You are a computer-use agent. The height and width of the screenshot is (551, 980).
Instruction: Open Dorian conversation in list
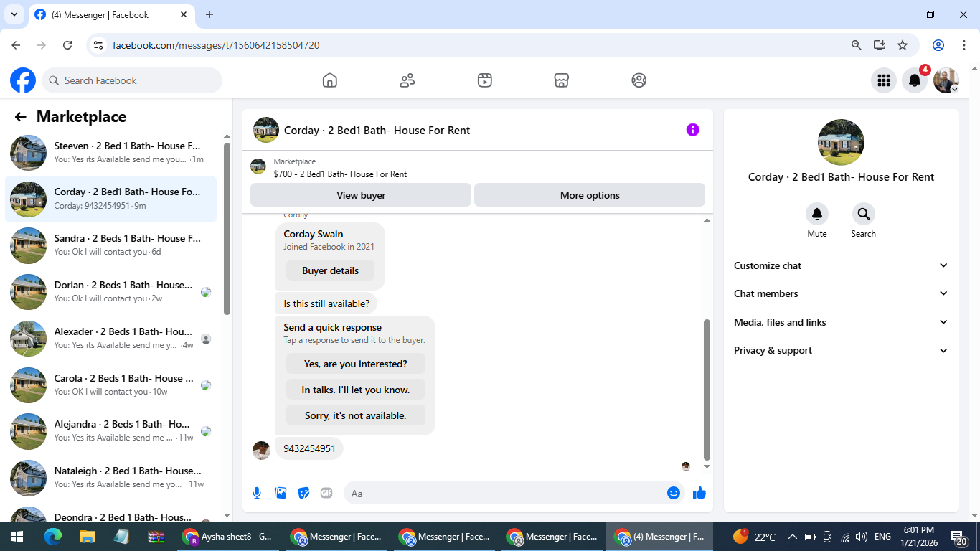click(x=111, y=292)
